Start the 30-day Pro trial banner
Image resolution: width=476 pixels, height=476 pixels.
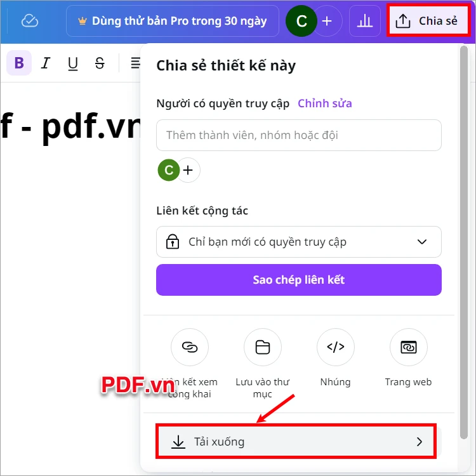[x=173, y=21]
